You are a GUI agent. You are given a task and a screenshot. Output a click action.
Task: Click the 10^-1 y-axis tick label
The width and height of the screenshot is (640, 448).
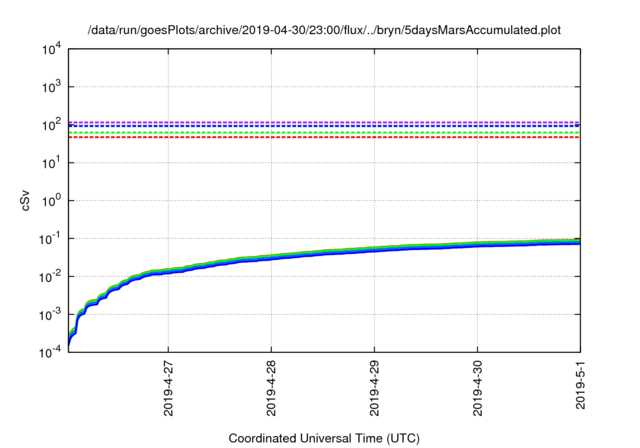pos(49,239)
